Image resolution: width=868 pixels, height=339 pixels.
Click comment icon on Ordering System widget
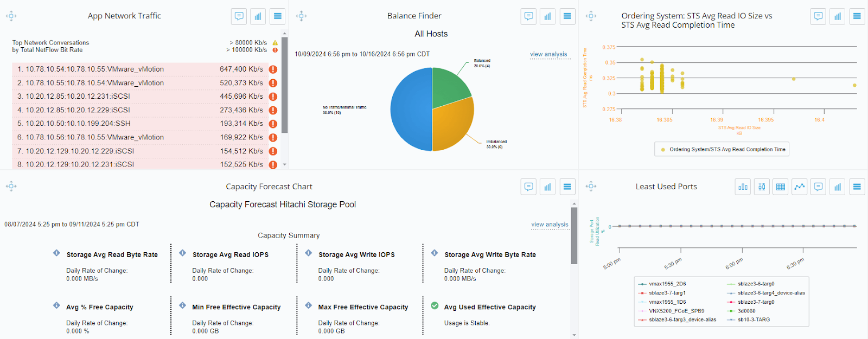point(818,16)
